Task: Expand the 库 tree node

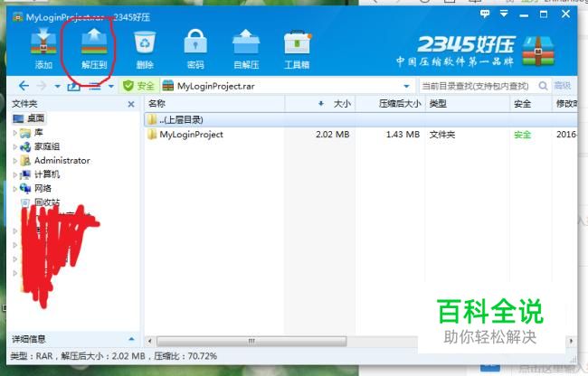Action: [15, 133]
